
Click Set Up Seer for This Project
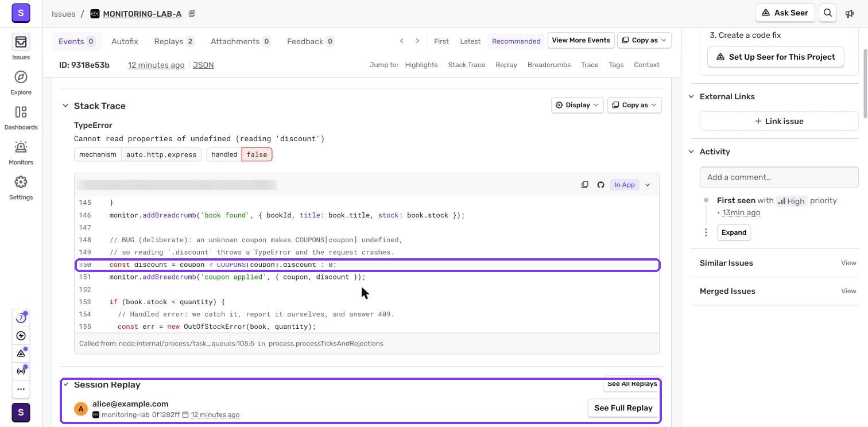point(776,57)
